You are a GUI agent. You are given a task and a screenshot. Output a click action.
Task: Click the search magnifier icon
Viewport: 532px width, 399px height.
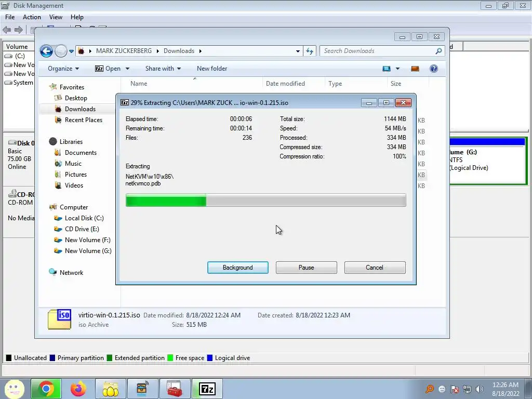coord(438,51)
